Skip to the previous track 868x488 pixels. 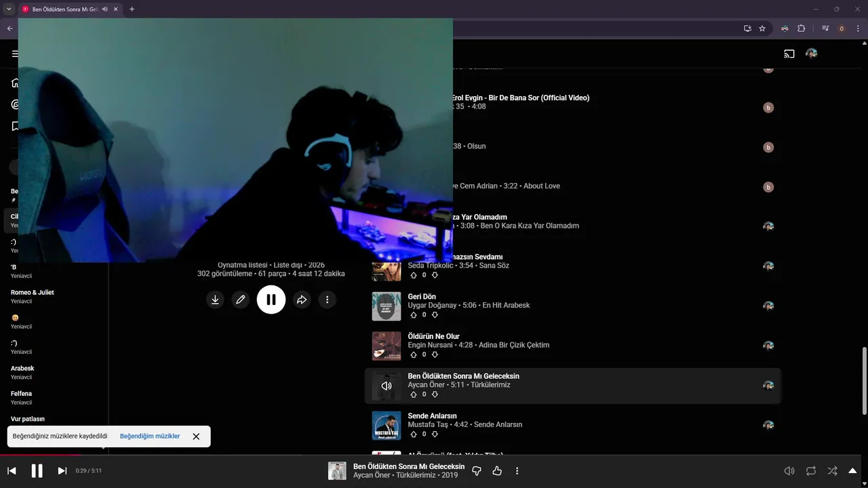12,470
